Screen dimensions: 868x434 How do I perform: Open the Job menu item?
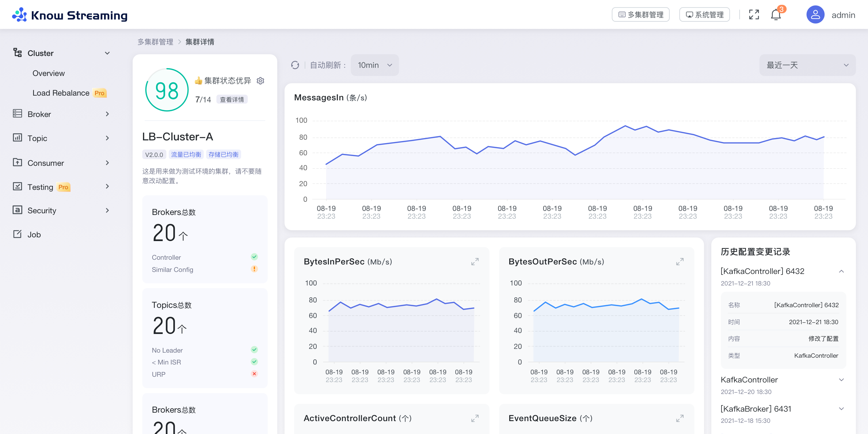point(34,235)
